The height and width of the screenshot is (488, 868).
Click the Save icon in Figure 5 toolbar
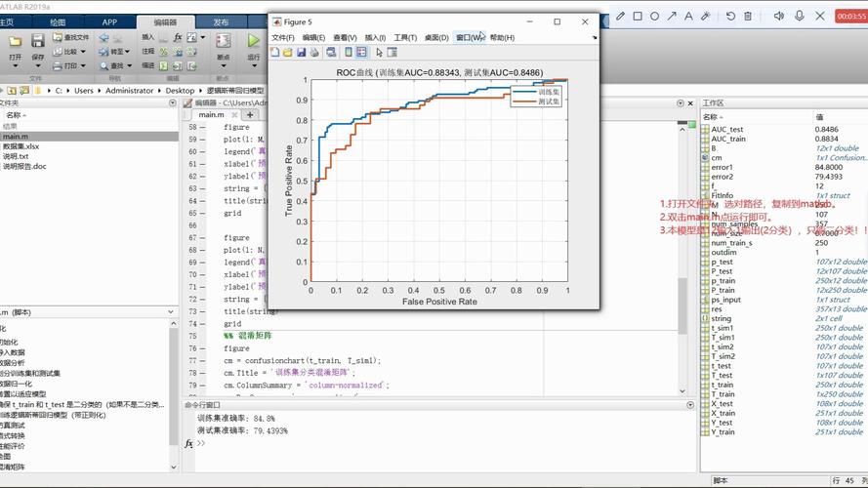[x=301, y=53]
